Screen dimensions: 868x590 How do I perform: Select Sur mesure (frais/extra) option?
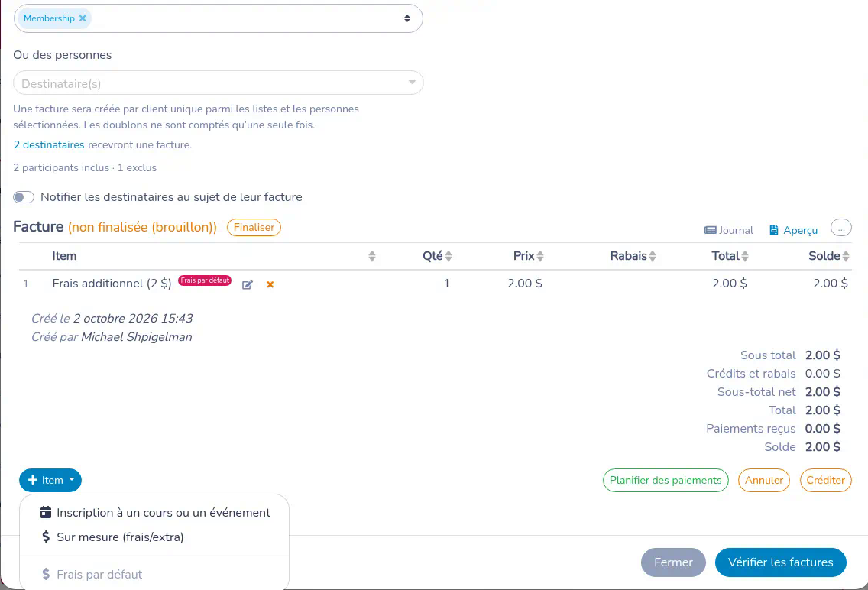pyautogui.click(x=112, y=537)
